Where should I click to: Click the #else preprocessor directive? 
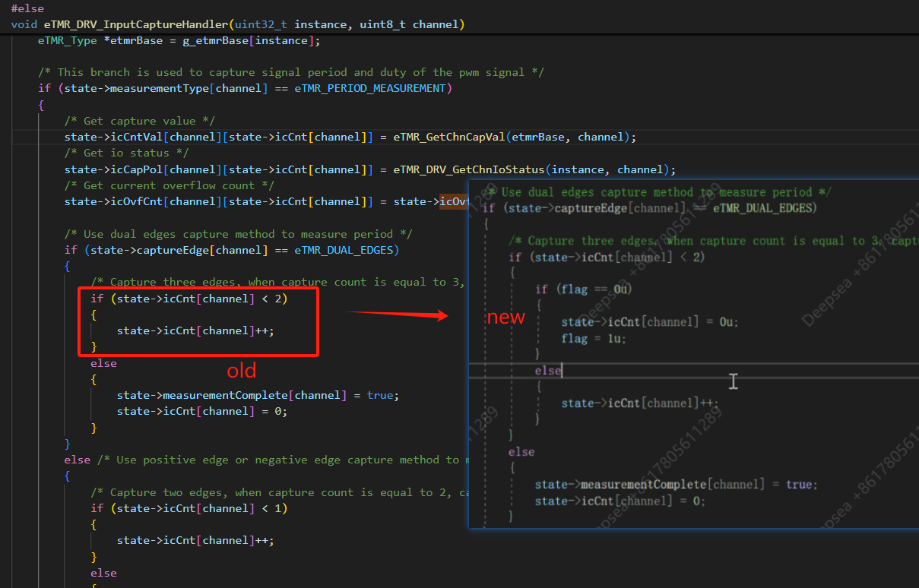click(27, 8)
